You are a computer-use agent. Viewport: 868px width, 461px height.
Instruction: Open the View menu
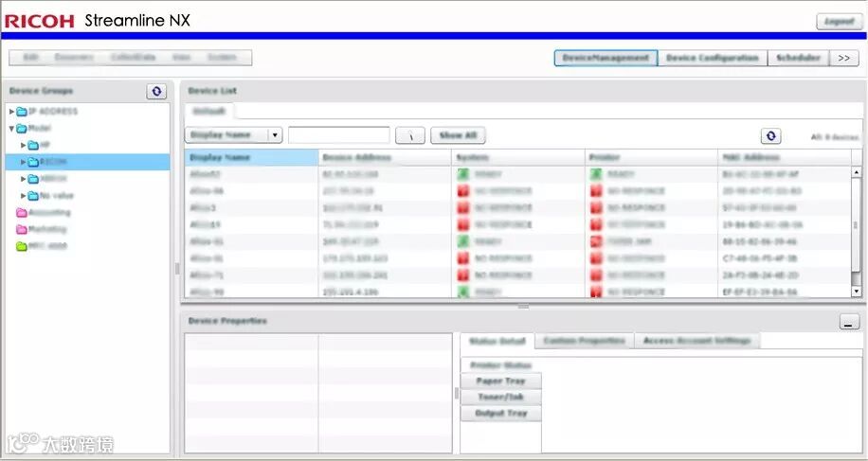[182, 58]
